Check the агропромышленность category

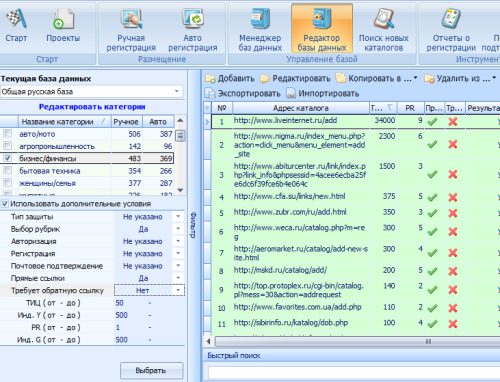[7, 146]
